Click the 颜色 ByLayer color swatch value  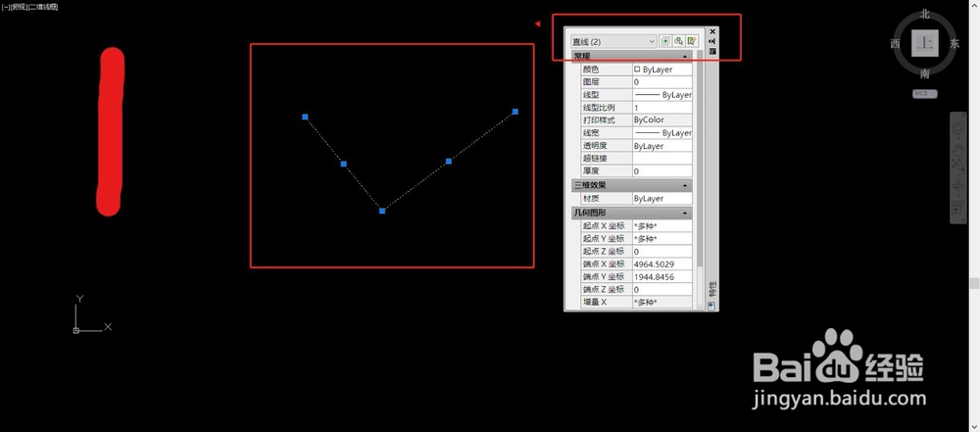tap(661, 70)
